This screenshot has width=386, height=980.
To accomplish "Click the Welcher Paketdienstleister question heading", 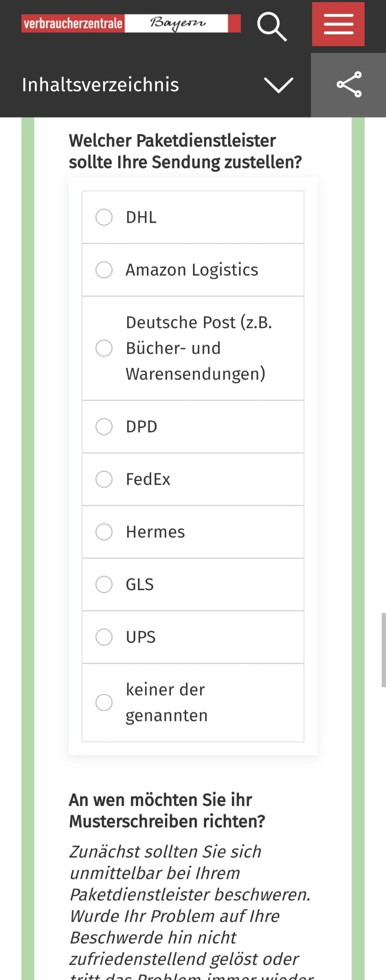I will point(185,151).
